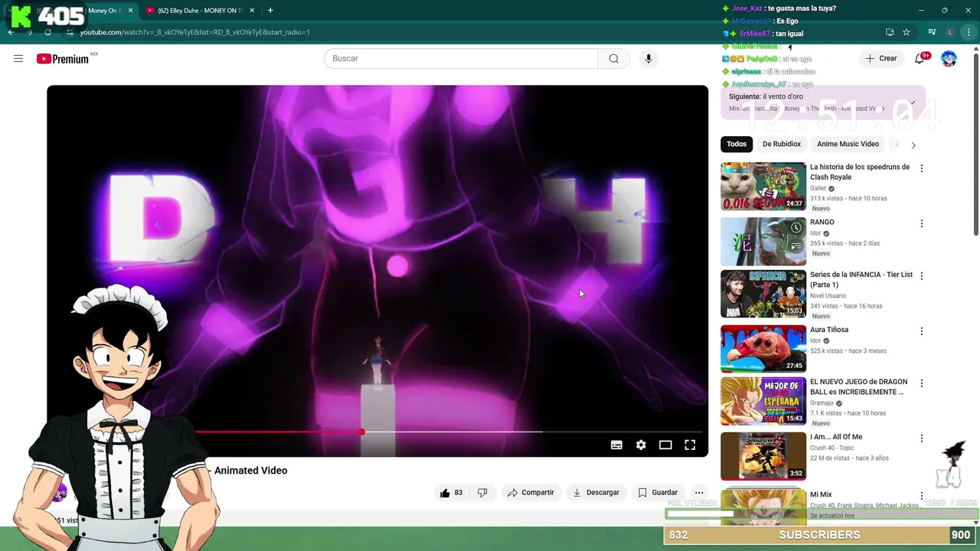Viewport: 980px width, 551px height.
Task: Open browser media control icon
Action: [x=932, y=32]
